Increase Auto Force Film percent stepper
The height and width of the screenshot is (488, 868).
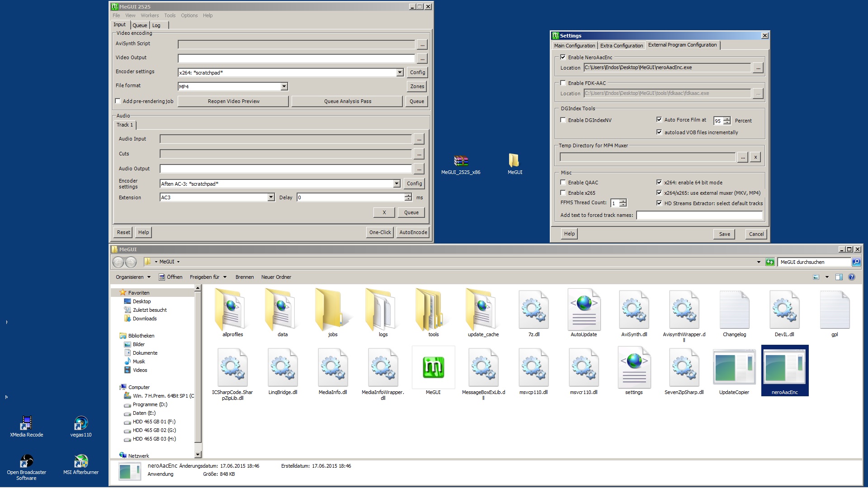726,119
